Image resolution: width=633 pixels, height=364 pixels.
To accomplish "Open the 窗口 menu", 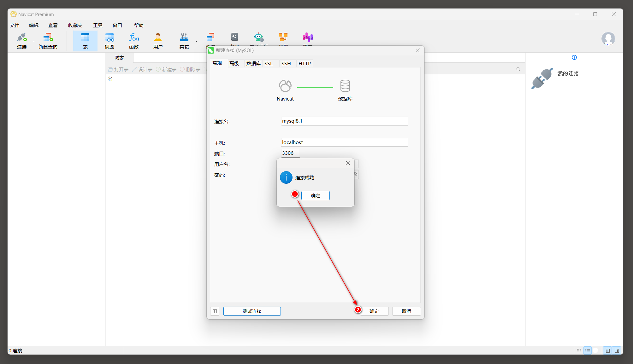I will click(x=117, y=25).
